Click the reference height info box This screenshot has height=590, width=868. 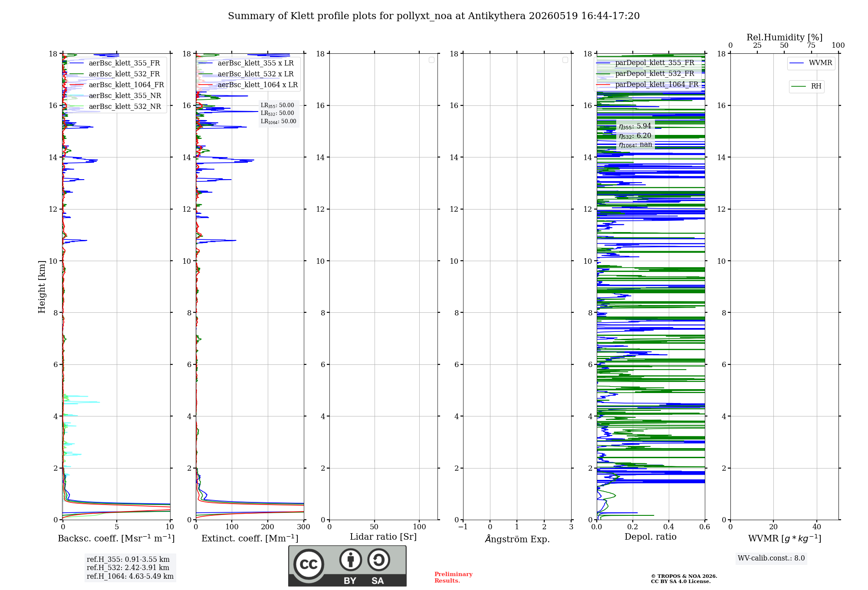130,568
